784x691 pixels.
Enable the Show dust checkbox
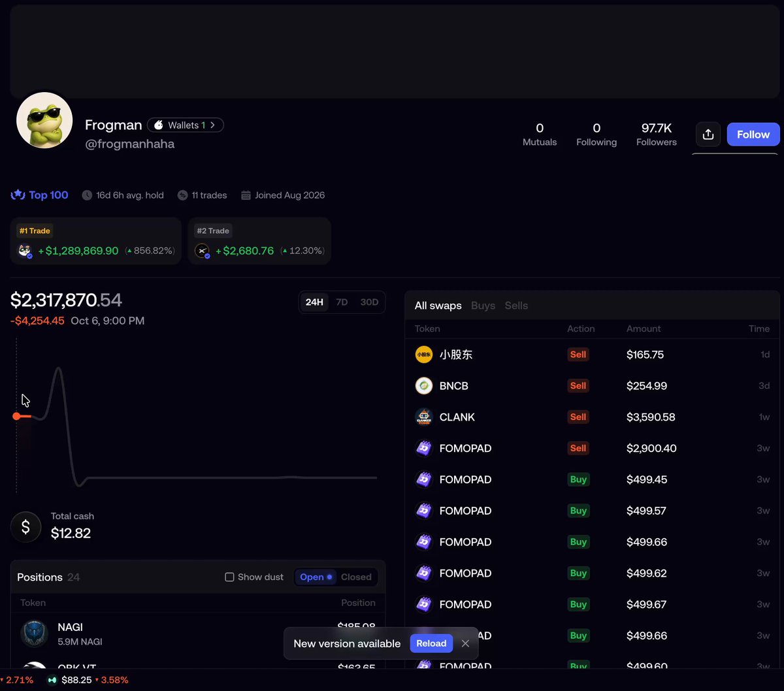[x=229, y=577]
